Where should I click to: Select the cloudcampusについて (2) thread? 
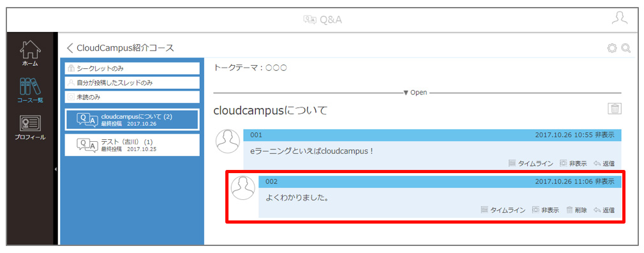coord(132,119)
